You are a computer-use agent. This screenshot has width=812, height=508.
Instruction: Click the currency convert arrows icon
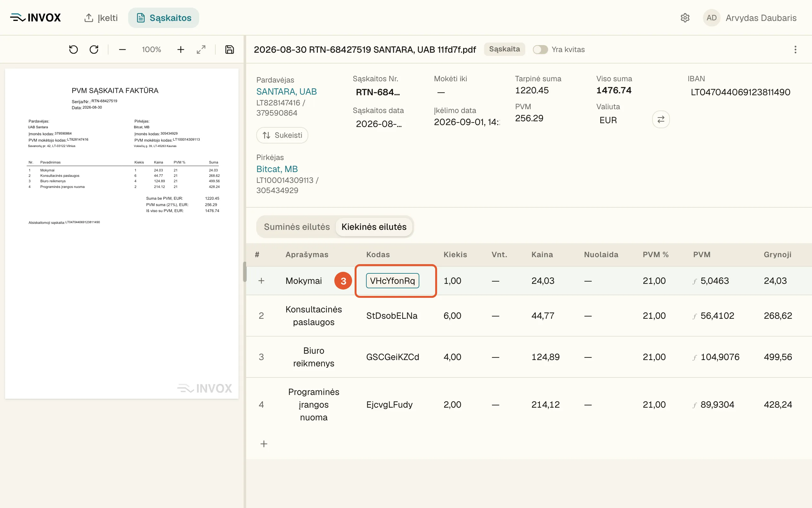661,119
